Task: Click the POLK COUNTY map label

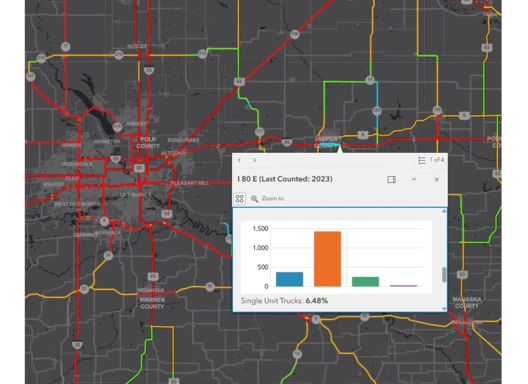Action: pyautogui.click(x=148, y=142)
